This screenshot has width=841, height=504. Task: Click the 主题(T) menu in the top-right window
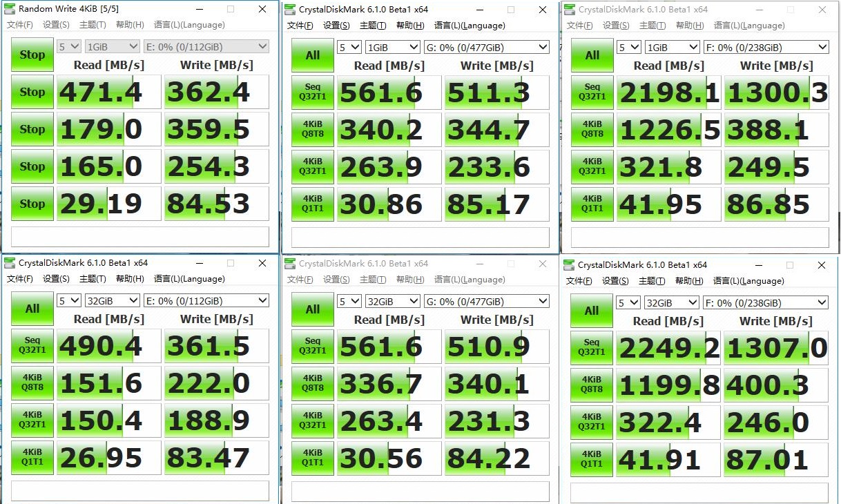tap(650, 26)
